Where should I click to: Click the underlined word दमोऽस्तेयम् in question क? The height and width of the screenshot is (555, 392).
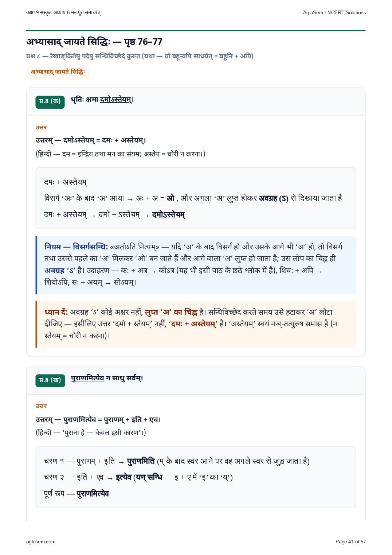pos(116,100)
